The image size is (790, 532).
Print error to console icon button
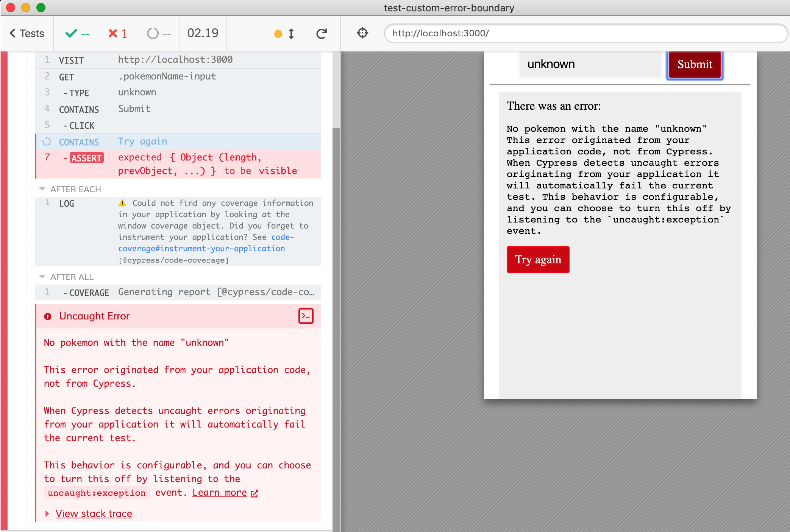[306, 316]
